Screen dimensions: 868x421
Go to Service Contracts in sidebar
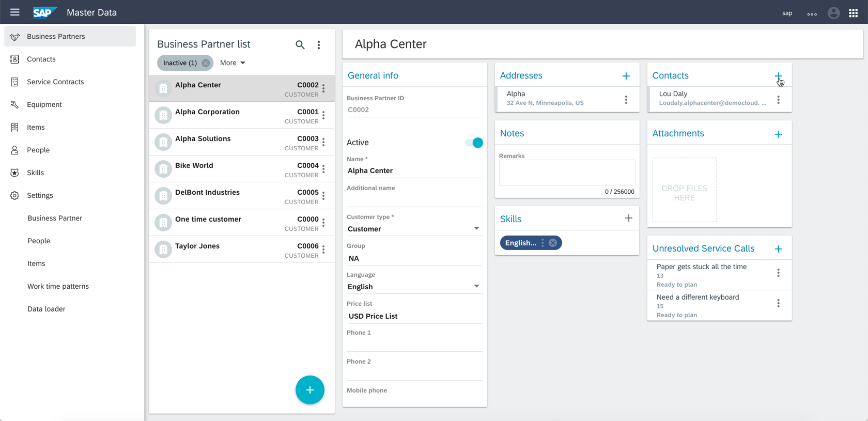55,82
